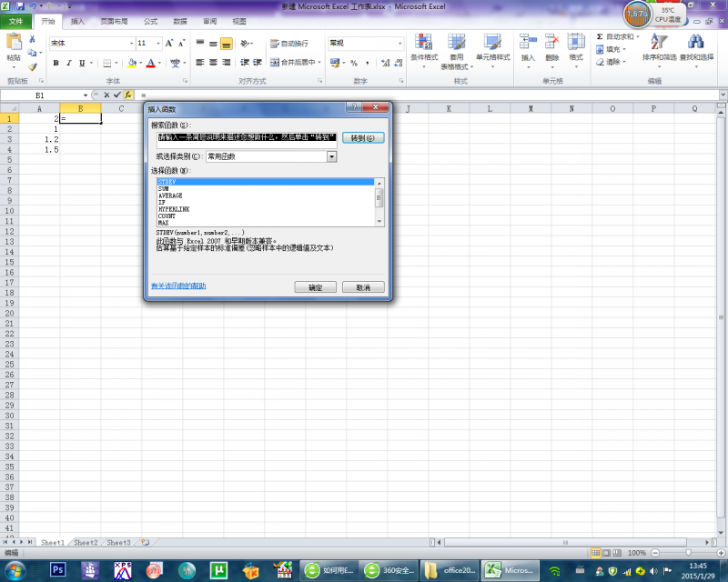728x582 pixels.
Task: Switch to the Review tab
Action: coord(210,21)
